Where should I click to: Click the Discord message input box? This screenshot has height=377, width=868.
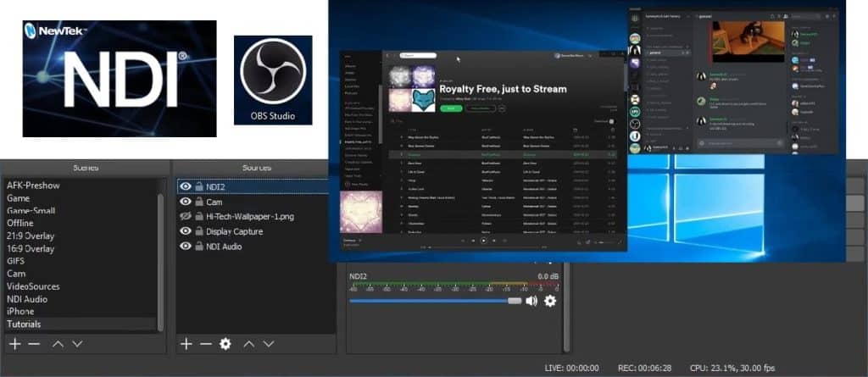pos(741,143)
